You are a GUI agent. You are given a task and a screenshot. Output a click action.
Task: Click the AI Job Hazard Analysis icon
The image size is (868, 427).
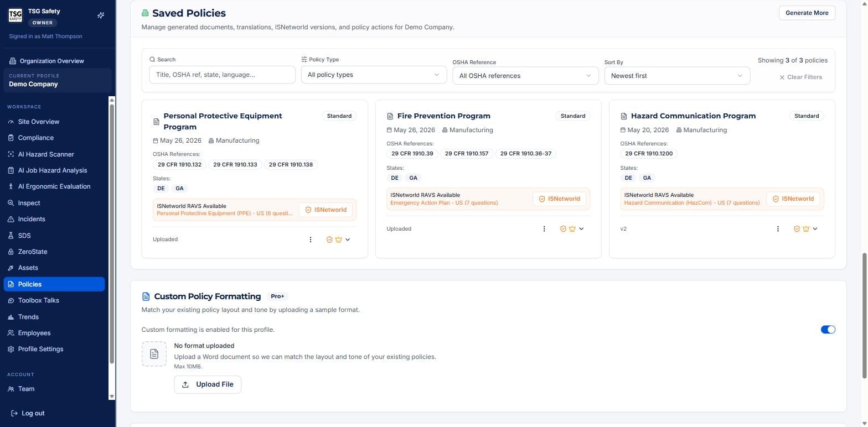click(x=11, y=170)
